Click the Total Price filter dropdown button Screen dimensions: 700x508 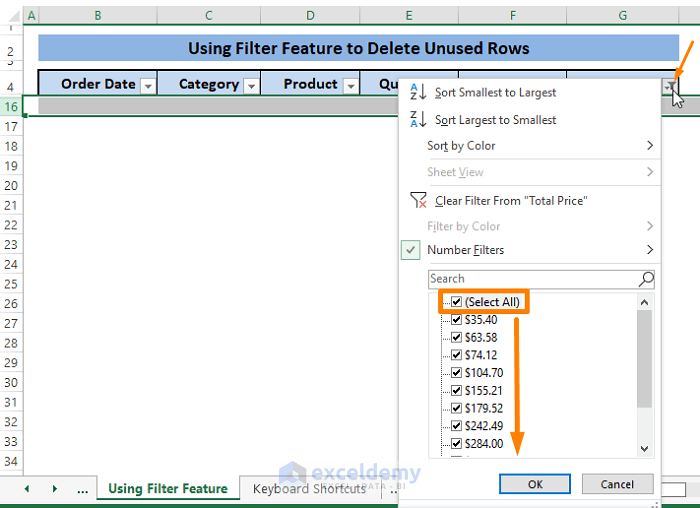[x=671, y=86]
